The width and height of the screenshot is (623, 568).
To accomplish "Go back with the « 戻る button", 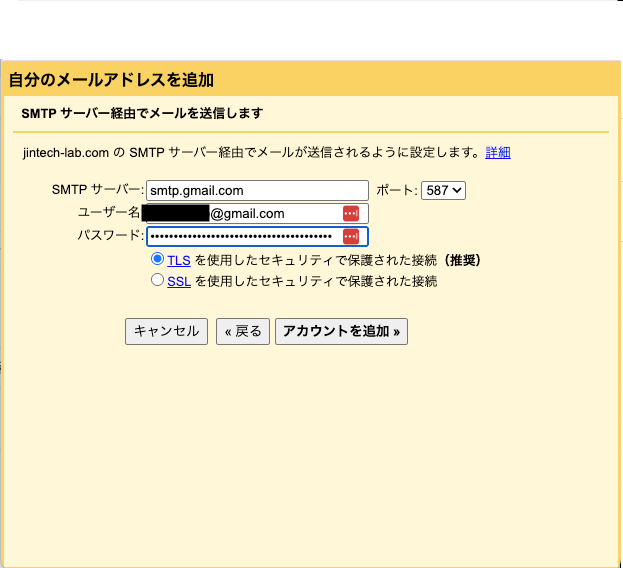I will click(242, 331).
